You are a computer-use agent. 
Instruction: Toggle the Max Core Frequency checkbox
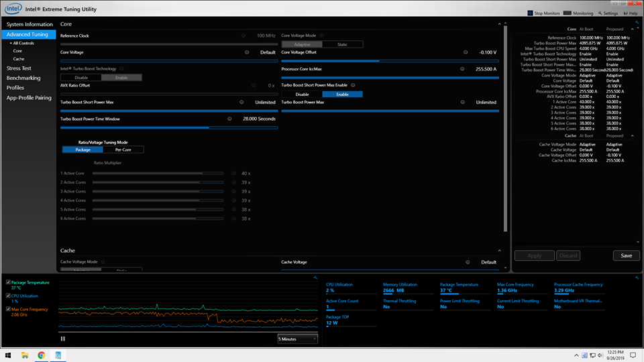click(x=8, y=309)
